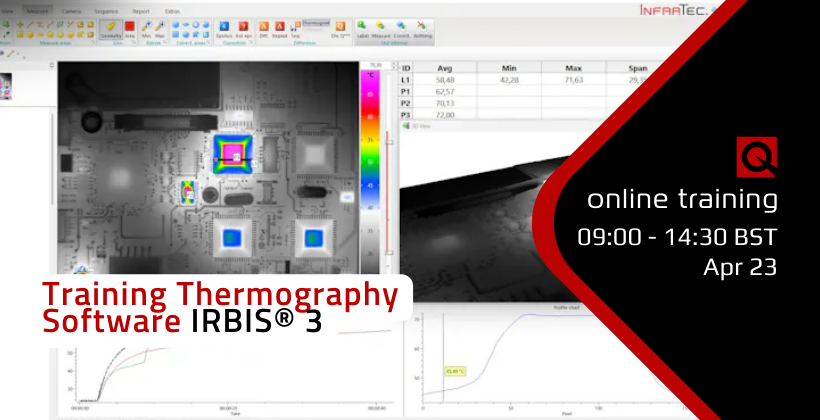Open the Sequence ribbon tab
This screenshot has height=420, width=820.
point(106,11)
